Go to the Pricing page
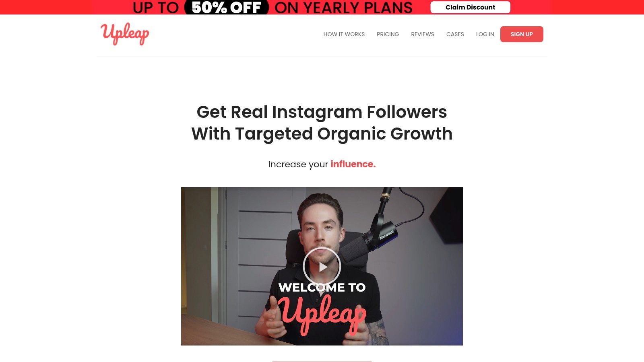This screenshot has width=644, height=362. pos(388,34)
